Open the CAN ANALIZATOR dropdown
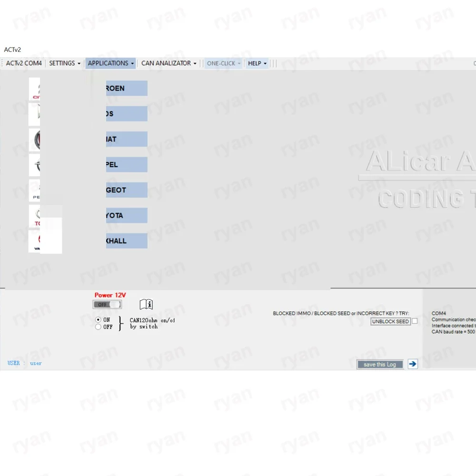The image size is (476, 476). (169, 63)
